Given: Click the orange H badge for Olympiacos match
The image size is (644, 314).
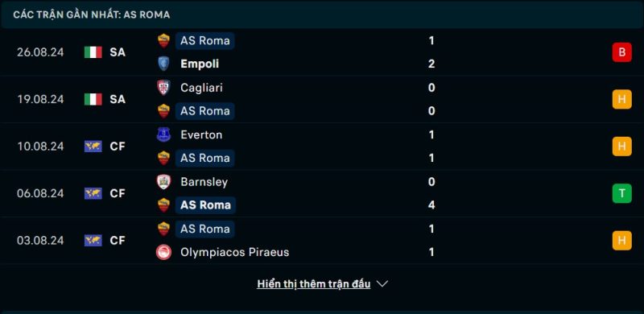Looking at the screenshot, I should (621, 241).
